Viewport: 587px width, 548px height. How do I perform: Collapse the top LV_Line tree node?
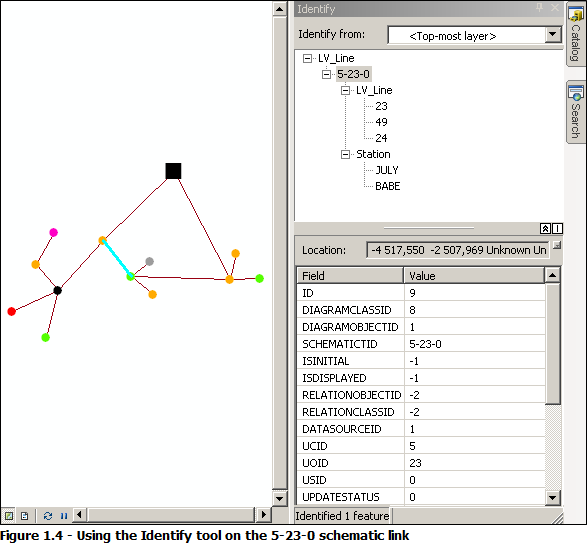307,58
